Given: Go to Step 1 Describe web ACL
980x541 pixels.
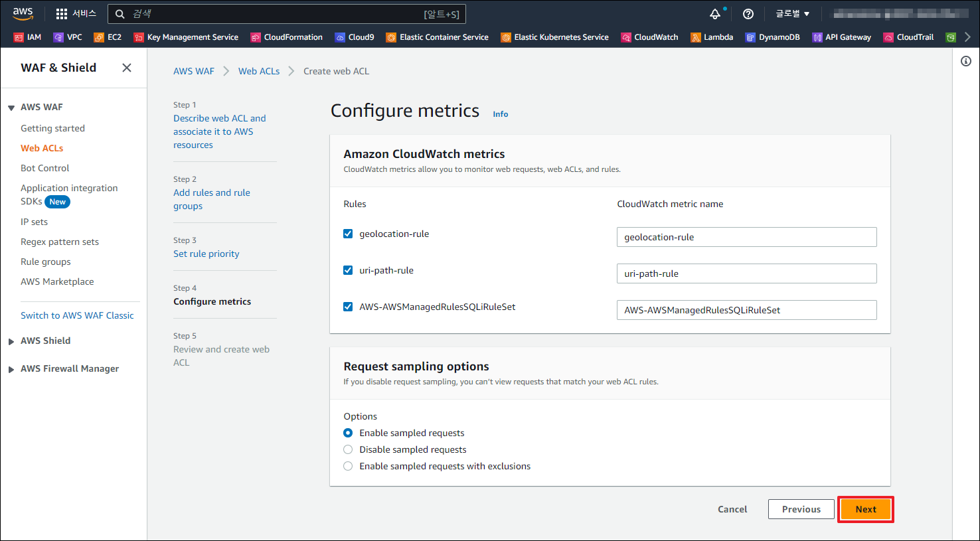Looking at the screenshot, I should 220,131.
